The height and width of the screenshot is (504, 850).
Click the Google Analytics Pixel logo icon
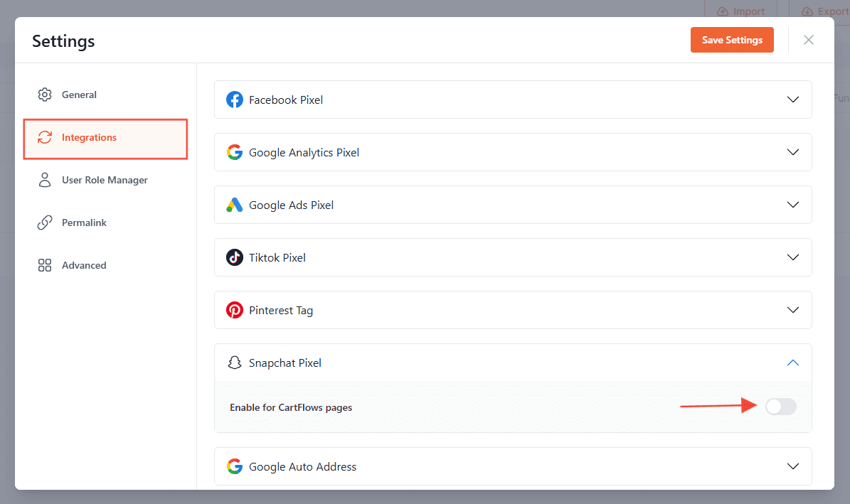tap(235, 152)
